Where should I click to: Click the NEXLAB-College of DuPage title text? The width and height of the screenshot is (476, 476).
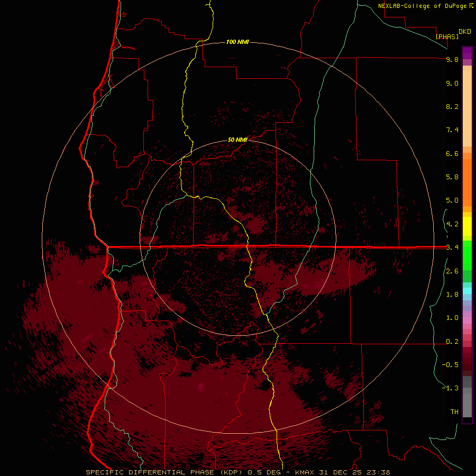point(422,6)
